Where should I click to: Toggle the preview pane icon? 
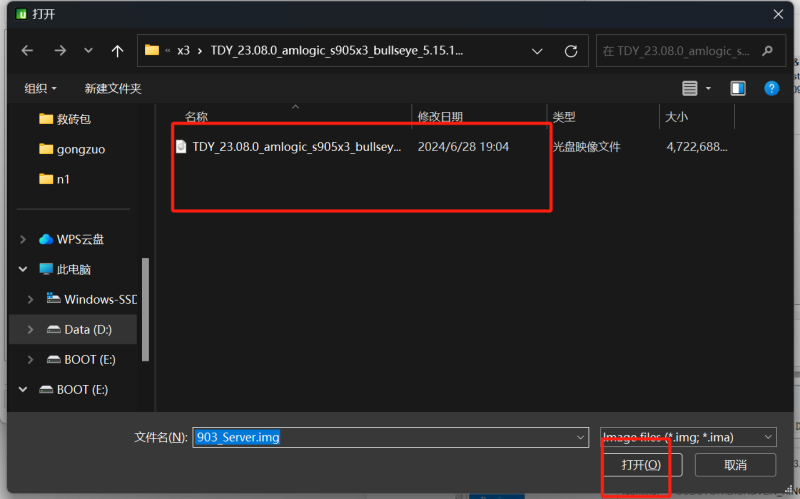(738, 88)
